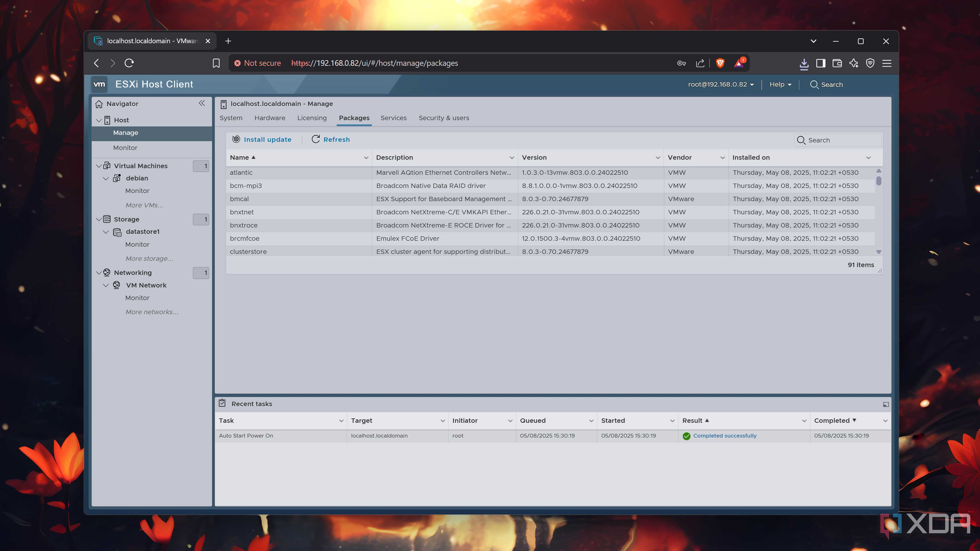The height and width of the screenshot is (551, 980).
Task: Open Brave Rewards triangle icon
Action: click(739, 63)
